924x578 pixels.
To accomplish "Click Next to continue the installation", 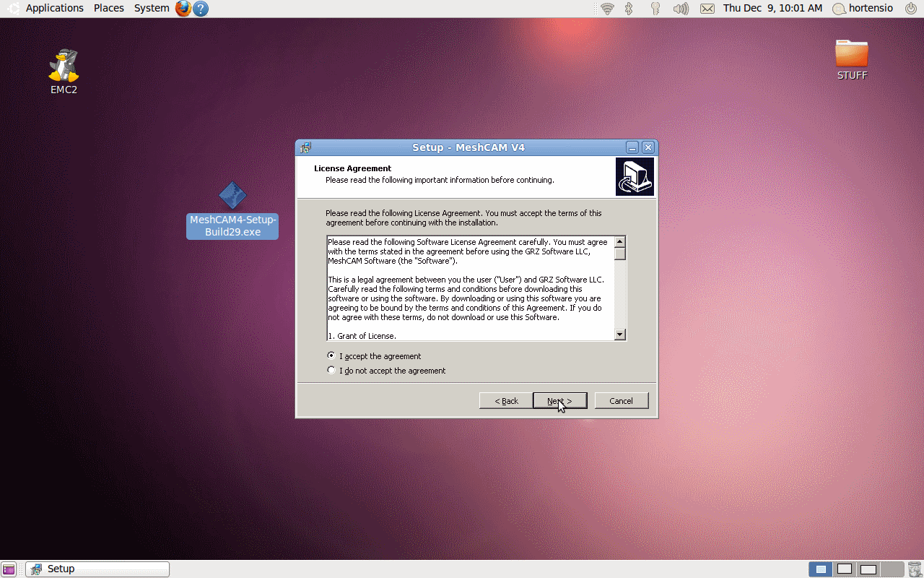I will pos(559,401).
